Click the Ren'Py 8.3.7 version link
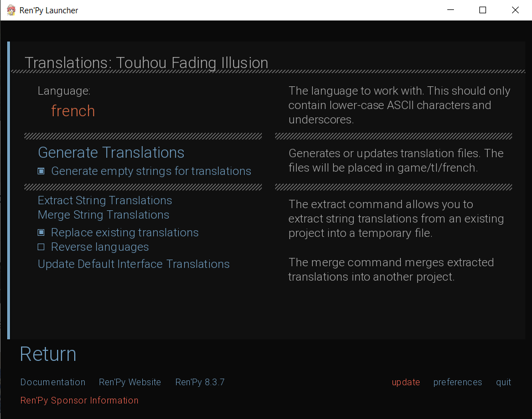Viewport: 532px width, 419px height. tap(200, 382)
